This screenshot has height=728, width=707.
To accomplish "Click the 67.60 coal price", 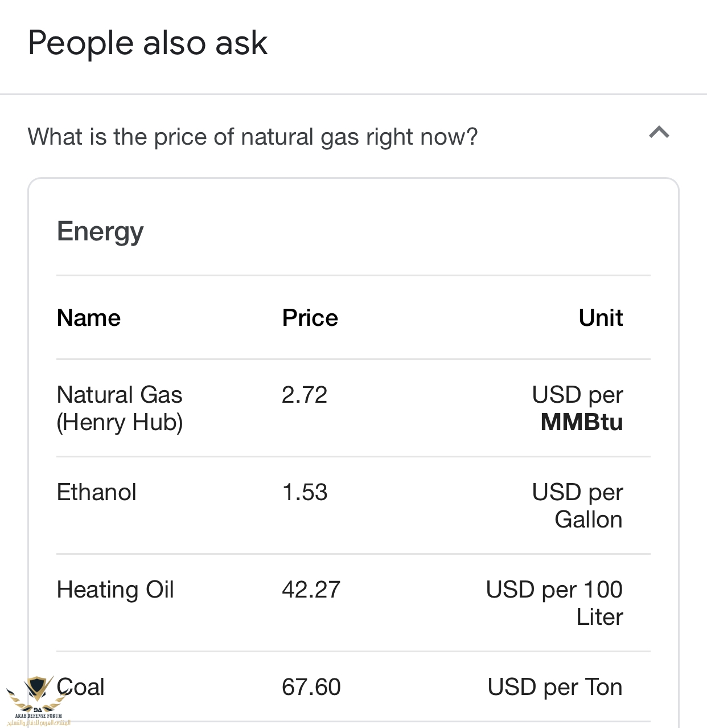I will click(x=311, y=687).
